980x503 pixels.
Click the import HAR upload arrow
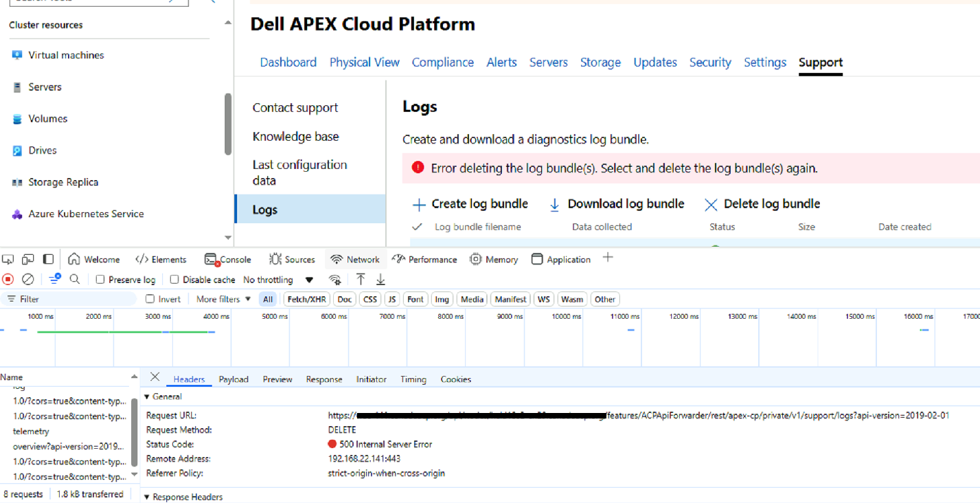(x=361, y=279)
